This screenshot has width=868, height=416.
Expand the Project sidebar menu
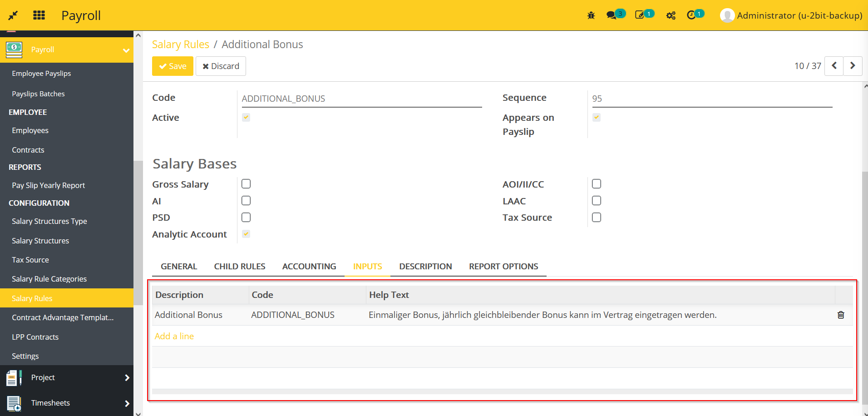click(127, 377)
